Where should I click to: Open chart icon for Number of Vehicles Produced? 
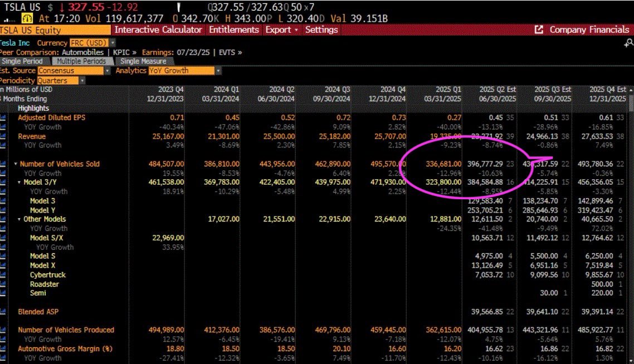3,329
